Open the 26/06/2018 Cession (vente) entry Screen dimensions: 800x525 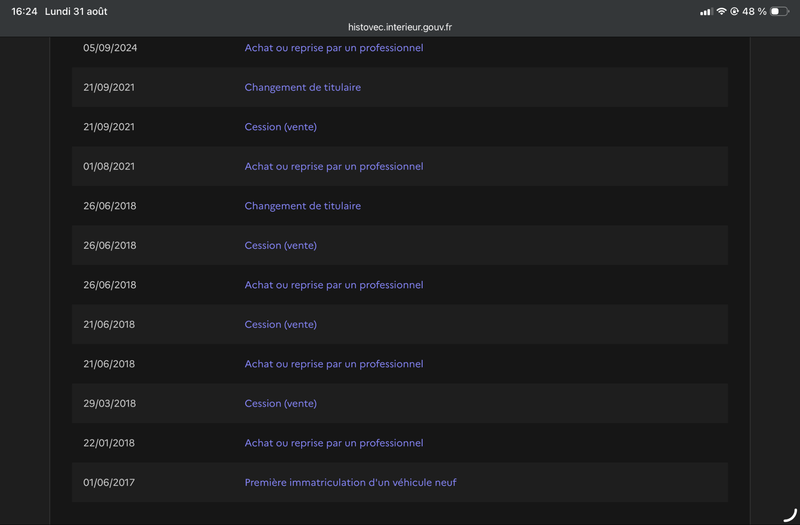tap(281, 245)
